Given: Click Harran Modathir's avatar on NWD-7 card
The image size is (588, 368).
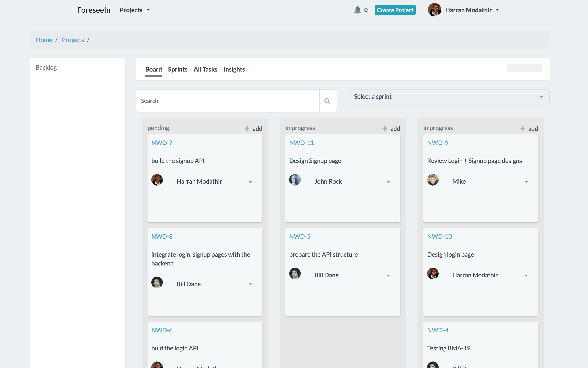Looking at the screenshot, I should [157, 180].
